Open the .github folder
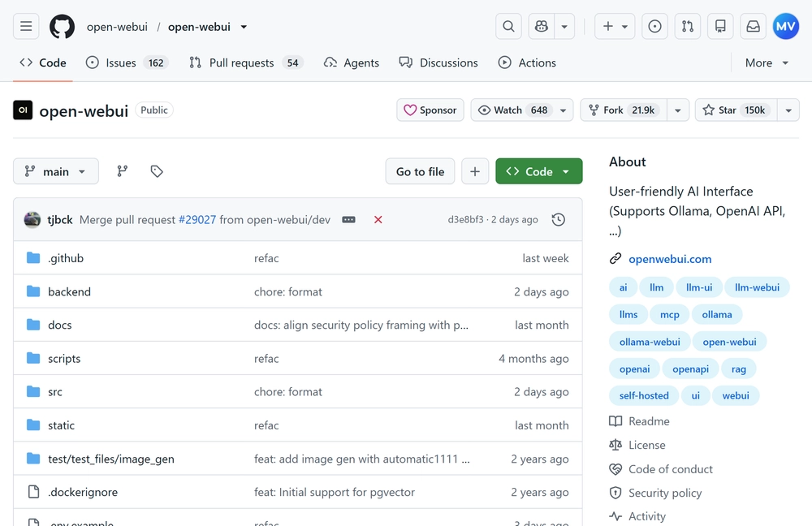This screenshot has height=526, width=812. pos(66,258)
